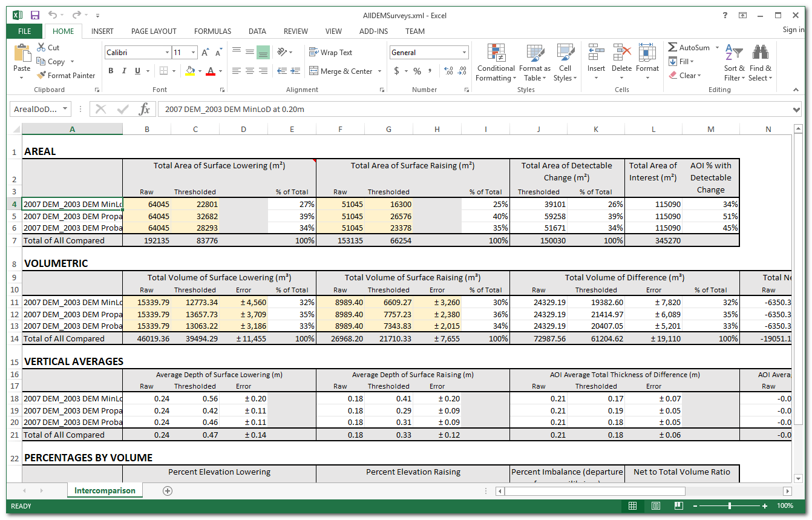Click the Paste clipboard icon
Viewport: 812px width, 520px height.
pyautogui.click(x=22, y=53)
